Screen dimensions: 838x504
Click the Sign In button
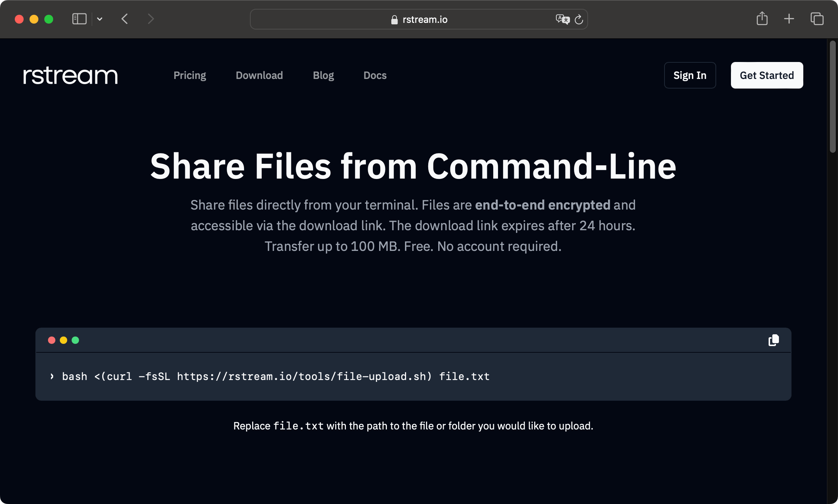coord(690,75)
